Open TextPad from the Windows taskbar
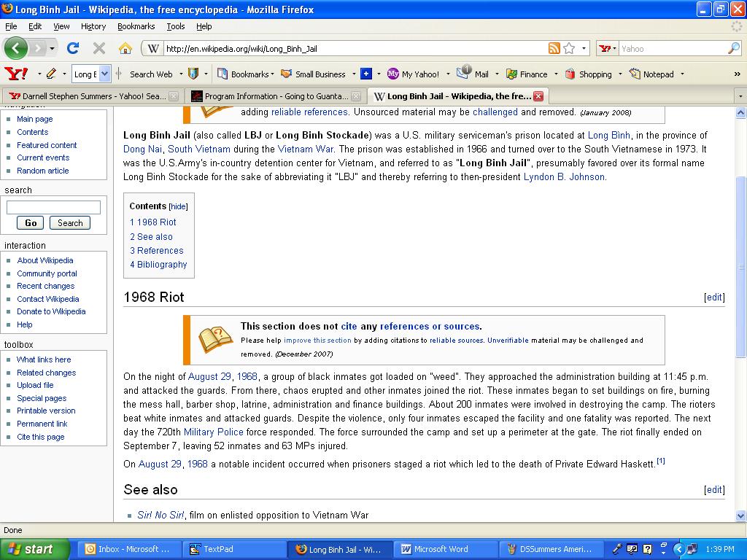The image size is (747, 560). pyautogui.click(x=217, y=550)
